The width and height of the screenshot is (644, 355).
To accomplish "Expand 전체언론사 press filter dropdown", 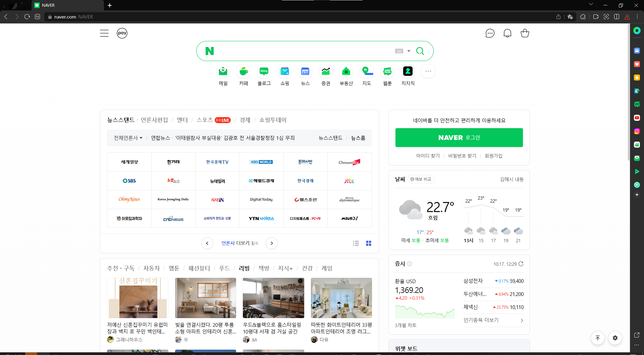I will coord(128,138).
